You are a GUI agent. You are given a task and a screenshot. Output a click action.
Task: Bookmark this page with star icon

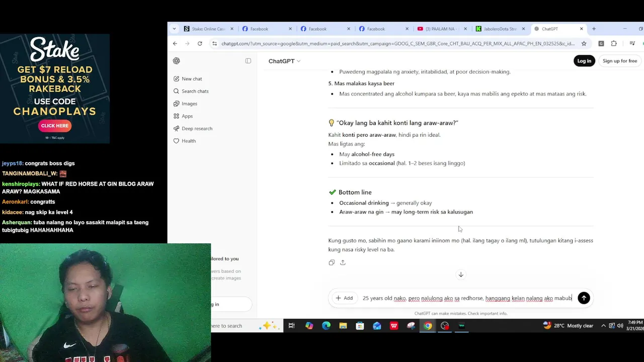point(584,44)
